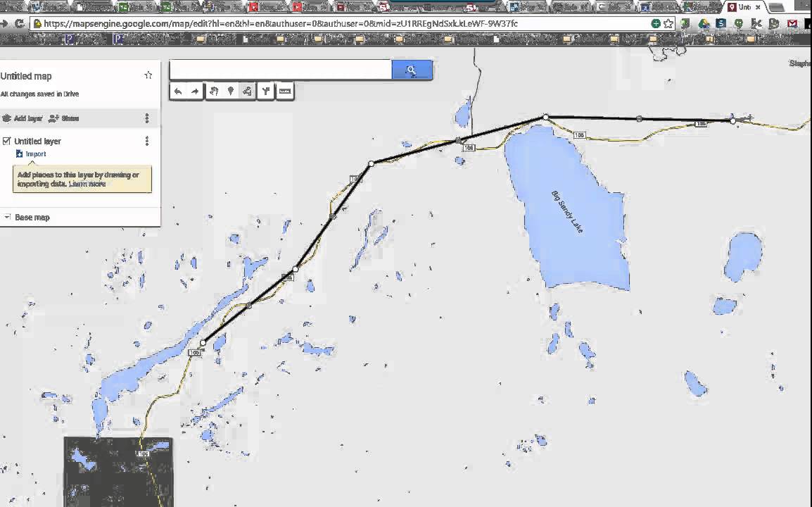Screen dimensions: 812x507
Task: Expand the Base map section
Action: (7, 217)
